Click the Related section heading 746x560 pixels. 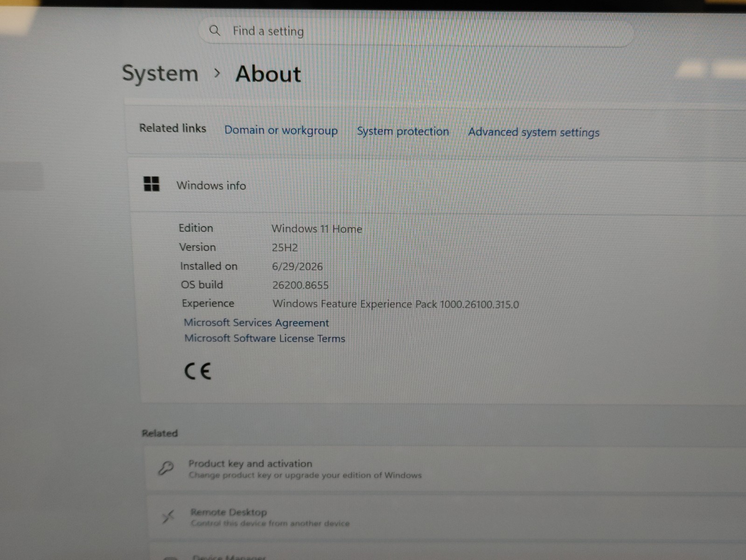(160, 433)
